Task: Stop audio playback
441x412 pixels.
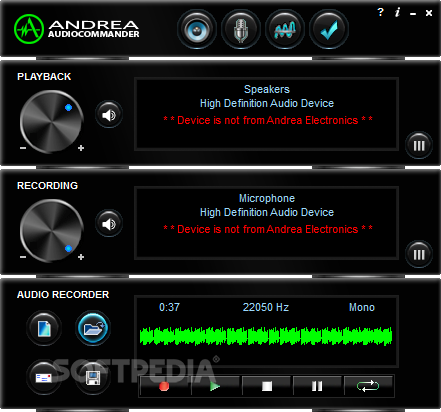Action: pyautogui.click(x=267, y=386)
